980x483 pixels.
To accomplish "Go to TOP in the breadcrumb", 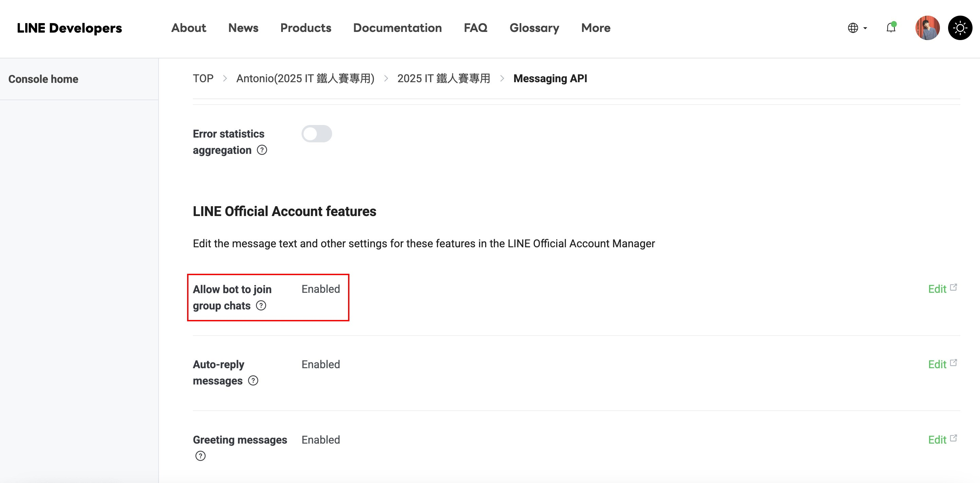I will pyautogui.click(x=203, y=78).
